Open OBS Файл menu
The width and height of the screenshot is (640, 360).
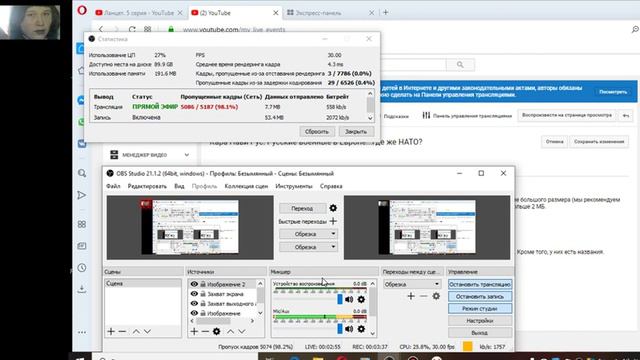click(113, 186)
